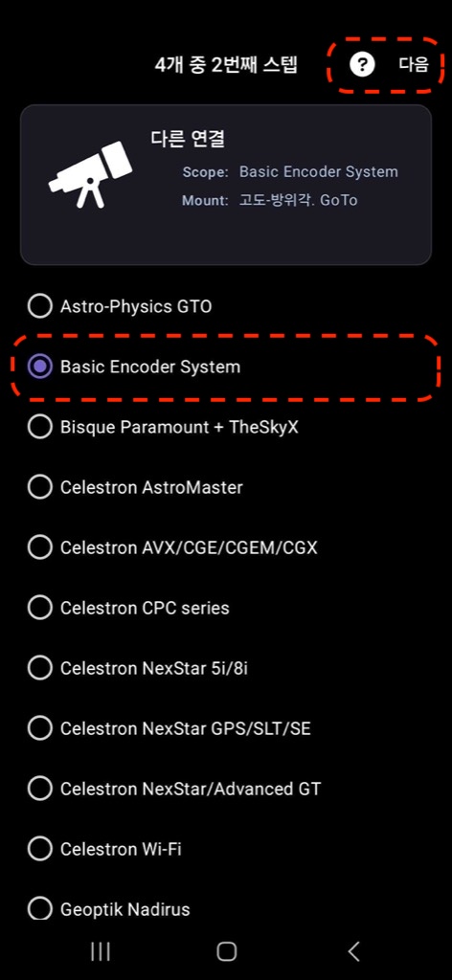Tap the Android home button icon

(x=226, y=951)
